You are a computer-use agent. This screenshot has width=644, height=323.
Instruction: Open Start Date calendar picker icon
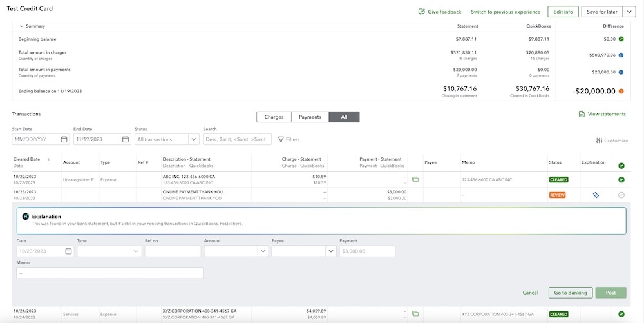pos(64,139)
